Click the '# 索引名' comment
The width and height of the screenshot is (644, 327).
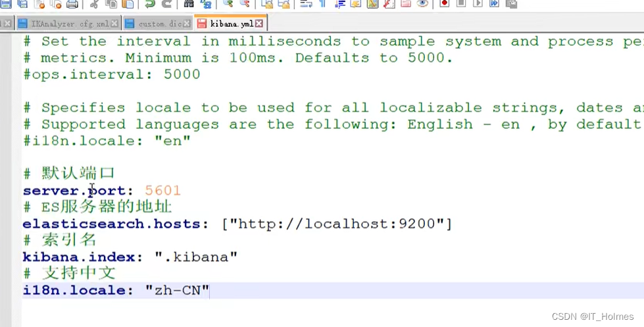click(x=60, y=239)
